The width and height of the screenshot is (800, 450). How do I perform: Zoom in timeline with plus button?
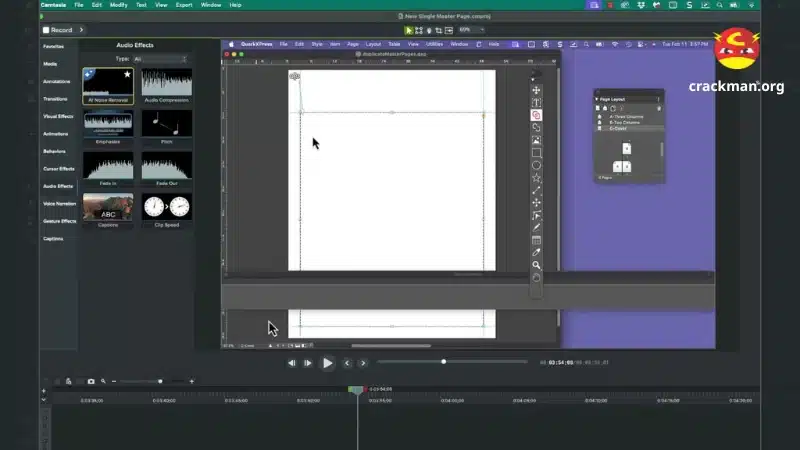(x=192, y=381)
